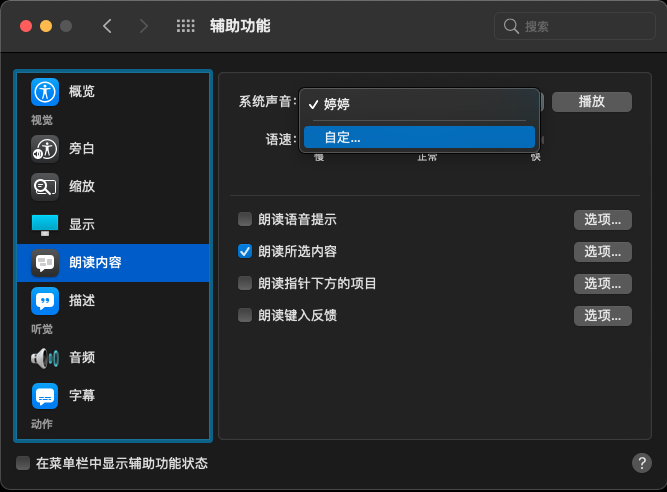Open 选项… for 朗读语音提示

[x=603, y=220]
